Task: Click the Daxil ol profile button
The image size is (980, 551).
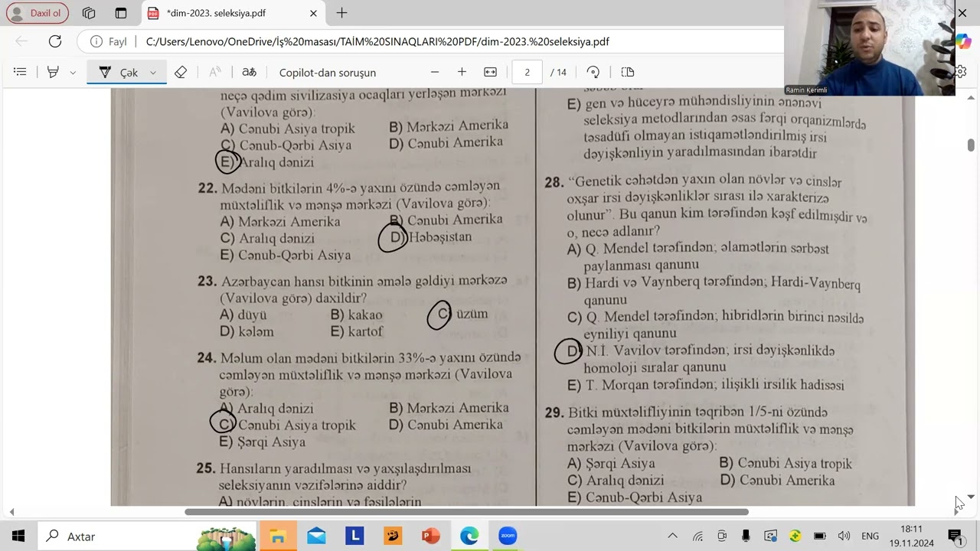Action: coord(38,13)
